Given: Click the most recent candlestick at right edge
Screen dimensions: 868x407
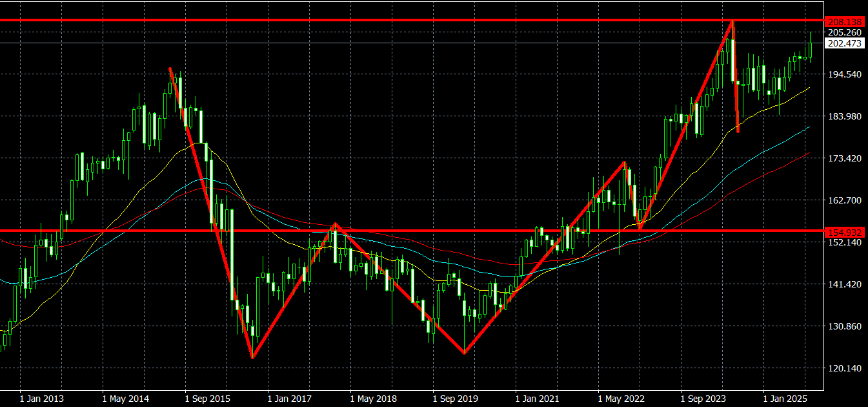Looking at the screenshot, I should [811, 49].
